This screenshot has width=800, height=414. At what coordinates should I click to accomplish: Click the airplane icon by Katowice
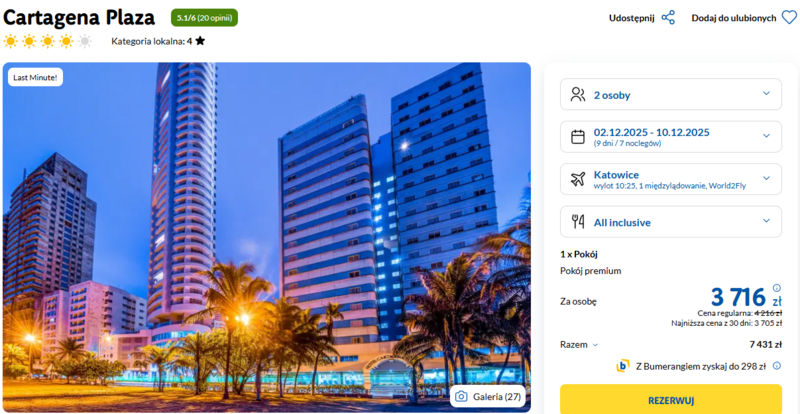(x=578, y=179)
